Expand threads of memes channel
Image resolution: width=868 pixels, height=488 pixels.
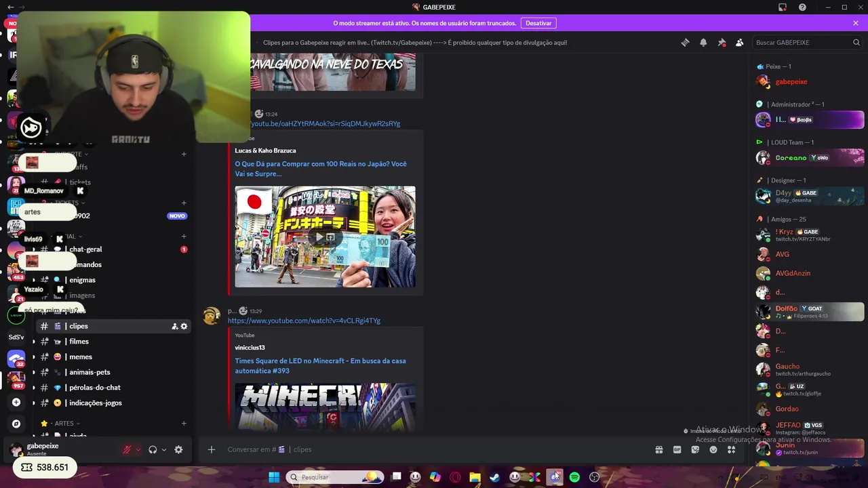(33, 357)
